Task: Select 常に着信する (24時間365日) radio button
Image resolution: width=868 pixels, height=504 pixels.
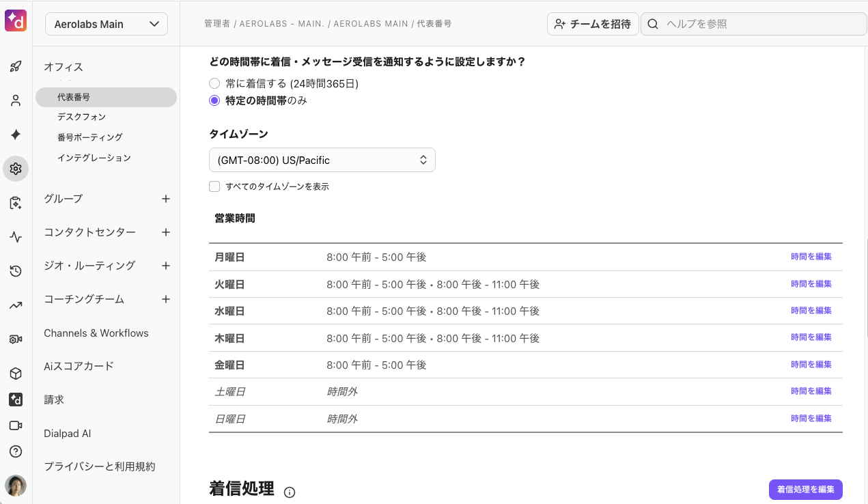Action: [x=214, y=83]
